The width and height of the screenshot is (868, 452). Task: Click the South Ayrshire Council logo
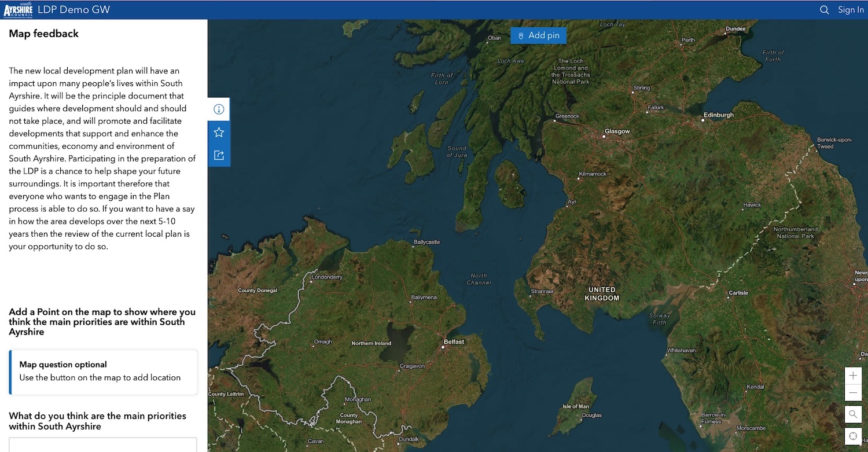coord(18,10)
